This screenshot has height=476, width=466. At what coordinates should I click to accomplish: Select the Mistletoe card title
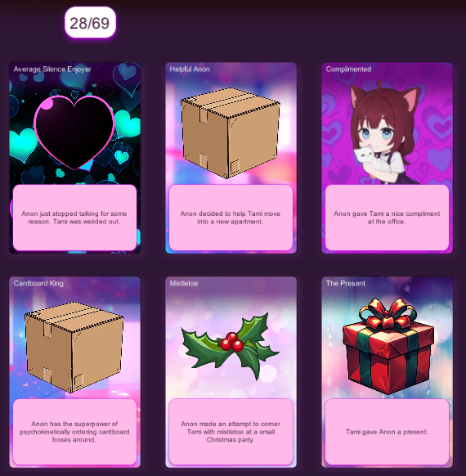click(x=184, y=284)
